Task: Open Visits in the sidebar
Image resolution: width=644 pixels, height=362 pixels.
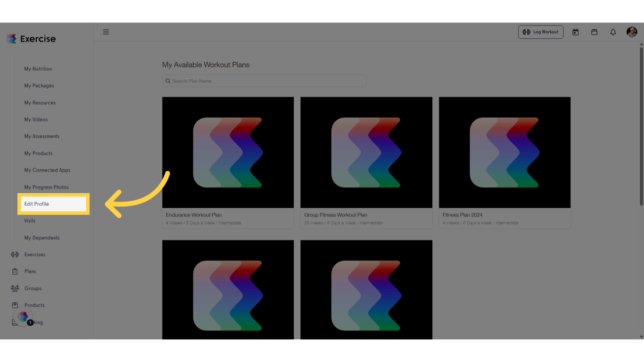Action: click(30, 221)
